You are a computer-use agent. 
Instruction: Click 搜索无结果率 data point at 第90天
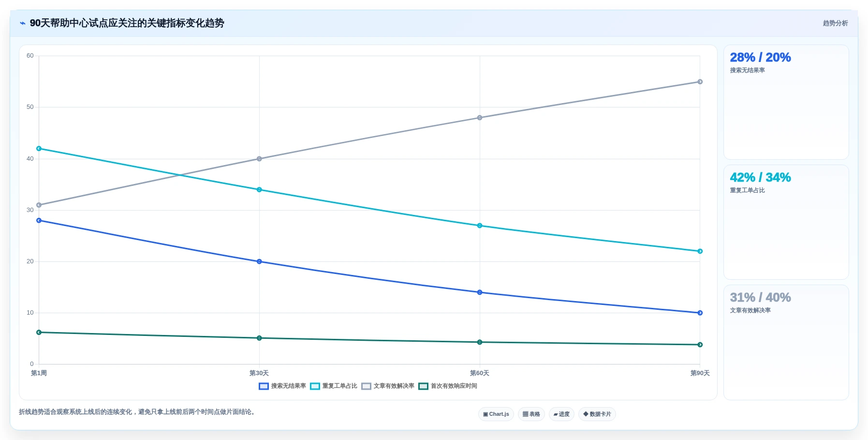click(x=700, y=313)
